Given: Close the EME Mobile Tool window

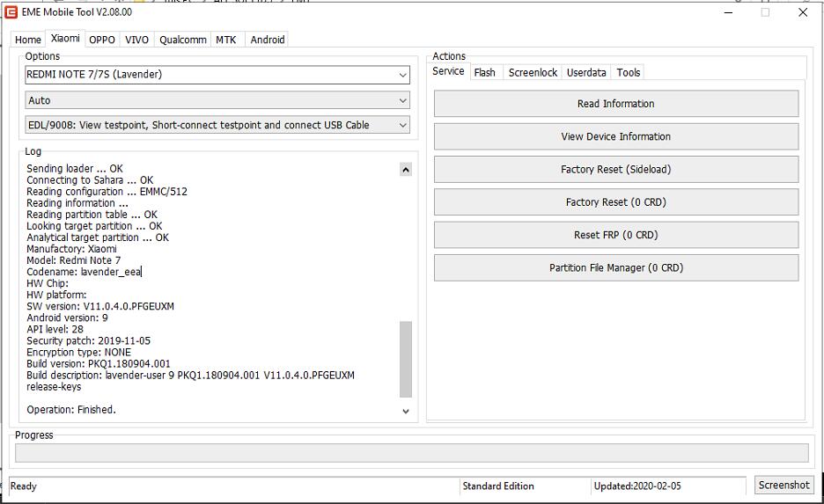Looking at the screenshot, I should (x=803, y=12).
